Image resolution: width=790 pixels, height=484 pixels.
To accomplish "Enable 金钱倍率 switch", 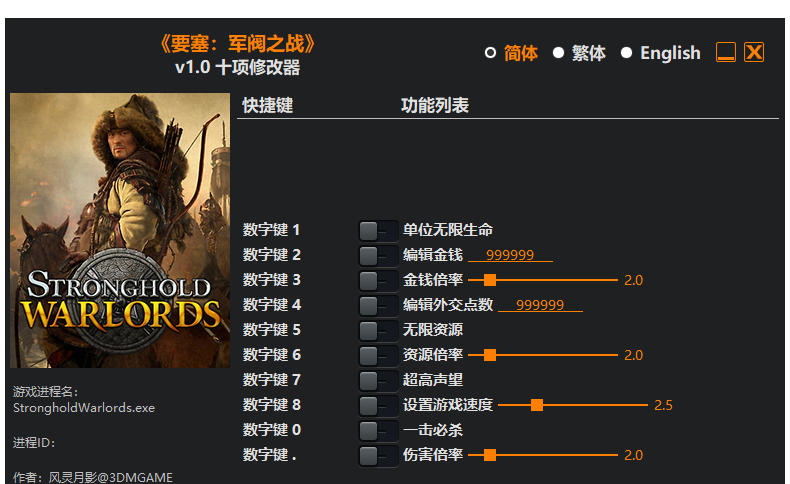I will [x=378, y=281].
